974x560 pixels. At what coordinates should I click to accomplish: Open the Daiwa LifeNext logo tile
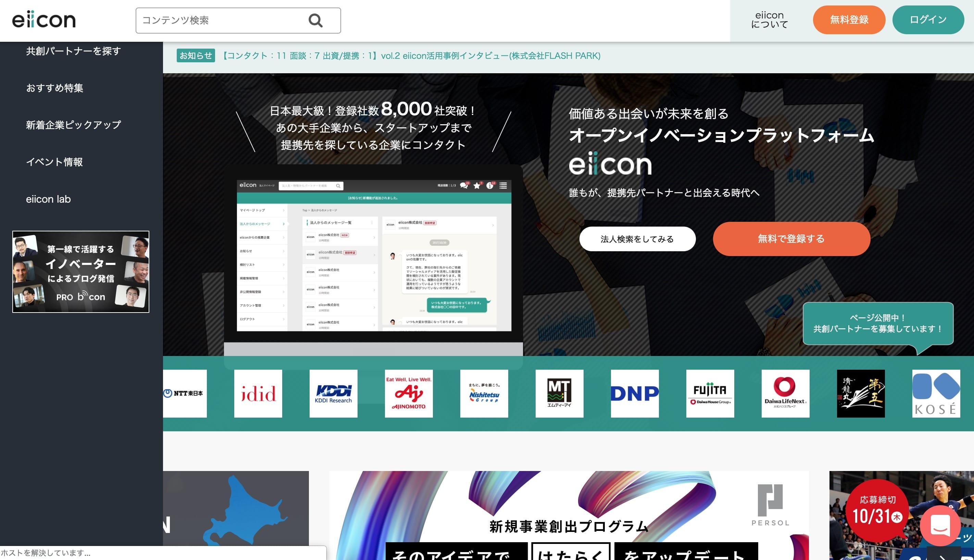tap(785, 393)
